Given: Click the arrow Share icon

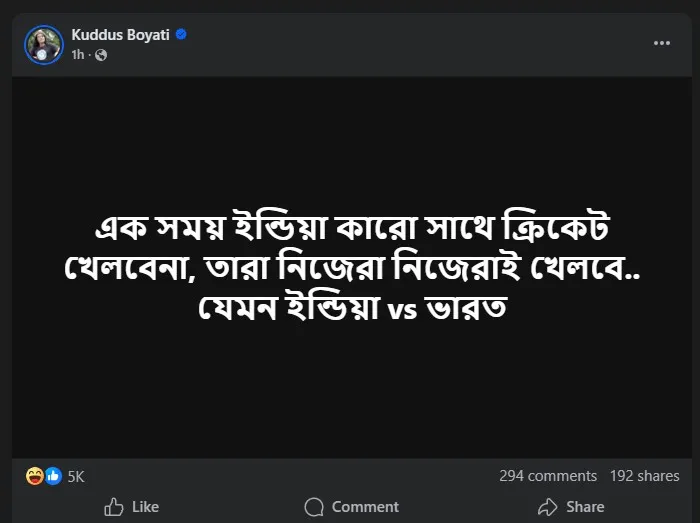Looking at the screenshot, I should pyautogui.click(x=548, y=507).
